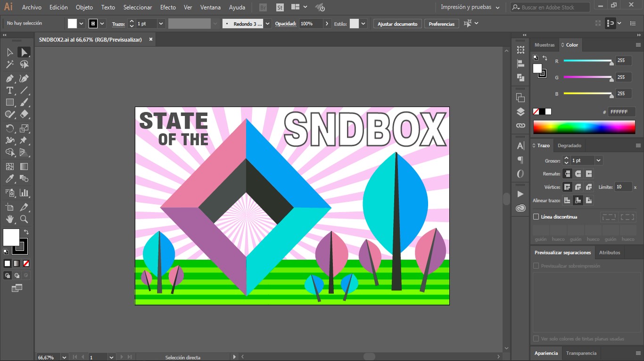Screen dimensions: 644x361
Task: Select the Type tool
Action: 9,90
